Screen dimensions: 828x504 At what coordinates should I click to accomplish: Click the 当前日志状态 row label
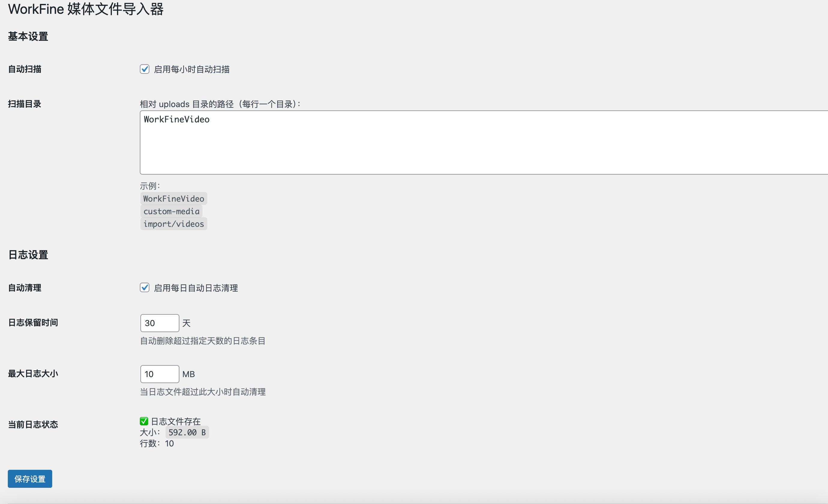pos(33,424)
